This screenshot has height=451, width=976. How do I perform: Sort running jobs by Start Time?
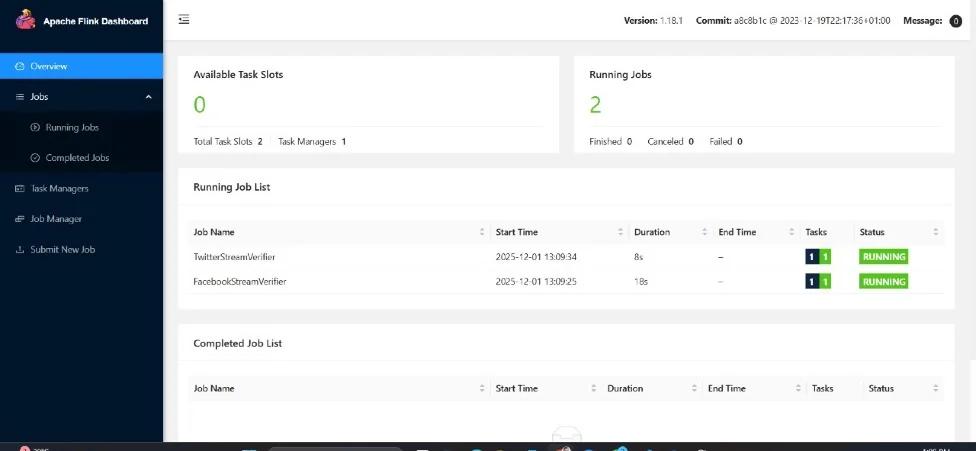coord(620,232)
